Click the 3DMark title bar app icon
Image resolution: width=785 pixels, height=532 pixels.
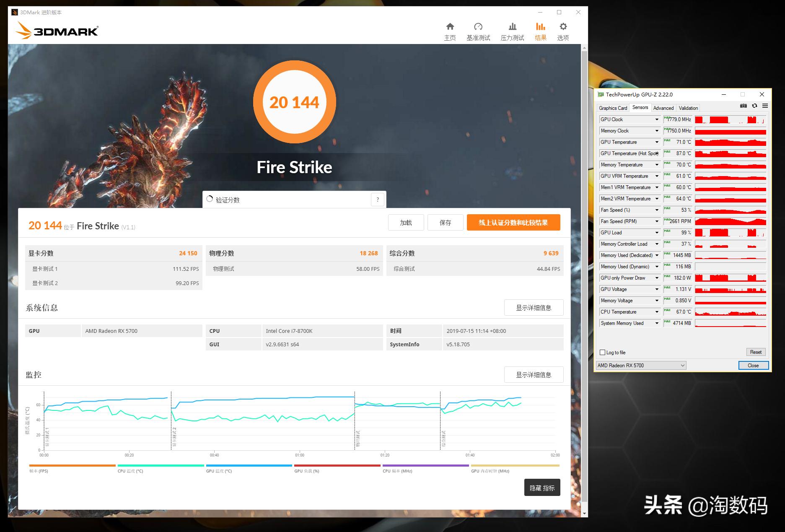click(x=15, y=12)
